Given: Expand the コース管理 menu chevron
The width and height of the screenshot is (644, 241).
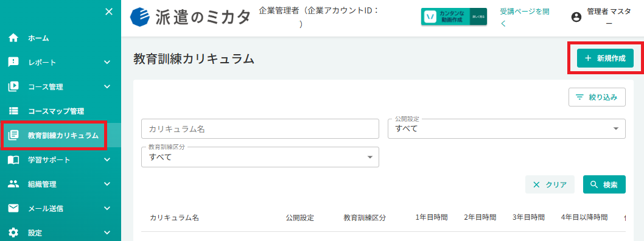Looking at the screenshot, I should tap(107, 86).
